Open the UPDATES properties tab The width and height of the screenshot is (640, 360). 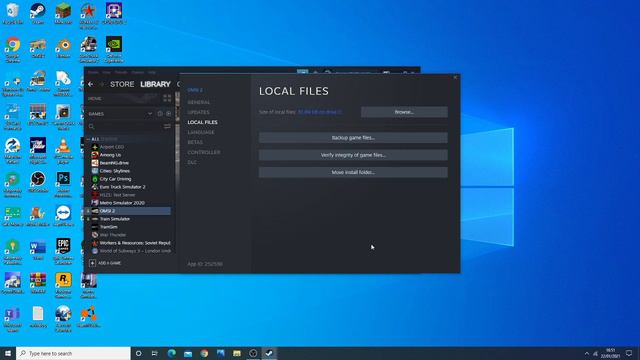(198, 112)
